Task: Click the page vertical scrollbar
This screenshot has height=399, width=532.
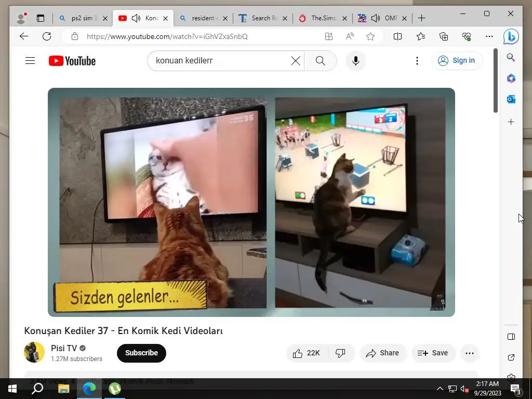Action: coord(495,81)
